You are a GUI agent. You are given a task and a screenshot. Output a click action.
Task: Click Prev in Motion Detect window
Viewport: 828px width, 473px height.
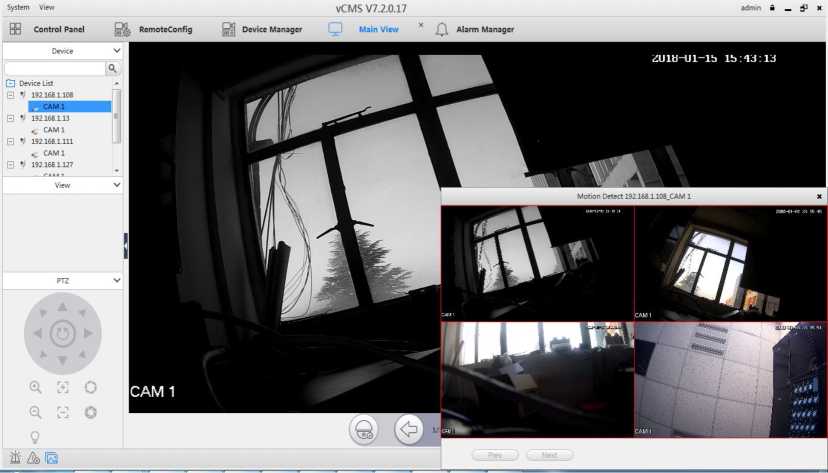494,455
